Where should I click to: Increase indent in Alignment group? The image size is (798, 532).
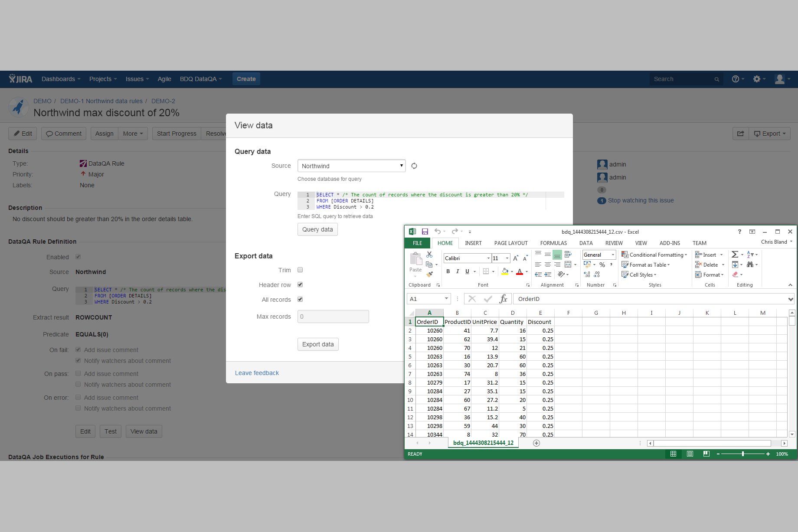548,274
